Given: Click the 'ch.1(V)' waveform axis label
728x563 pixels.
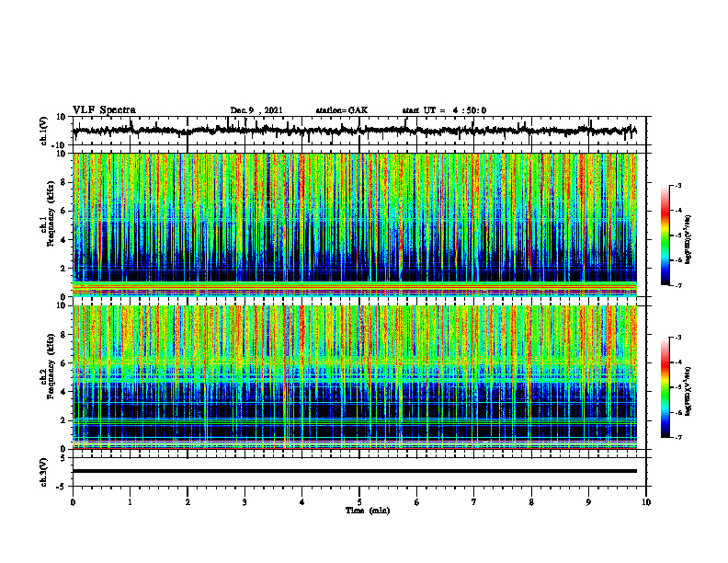Looking at the screenshot, I should pyautogui.click(x=44, y=131).
